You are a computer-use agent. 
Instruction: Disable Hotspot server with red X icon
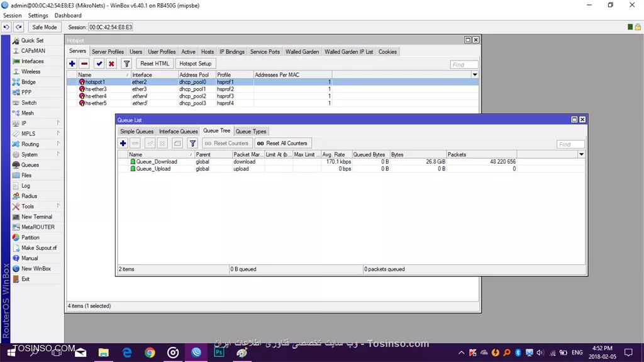[x=111, y=64]
